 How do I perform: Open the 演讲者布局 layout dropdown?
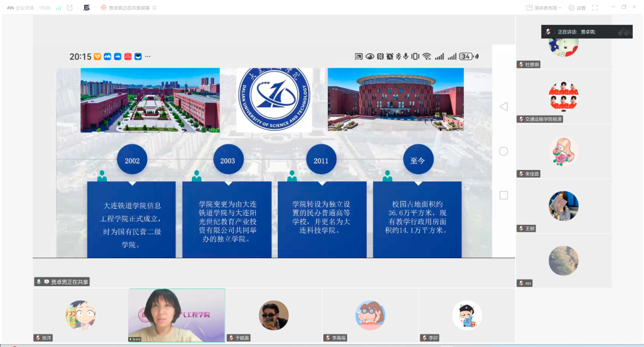point(544,8)
